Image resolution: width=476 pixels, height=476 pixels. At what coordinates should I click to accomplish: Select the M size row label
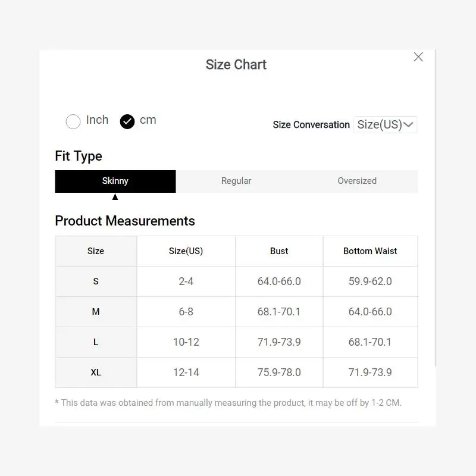pos(96,312)
